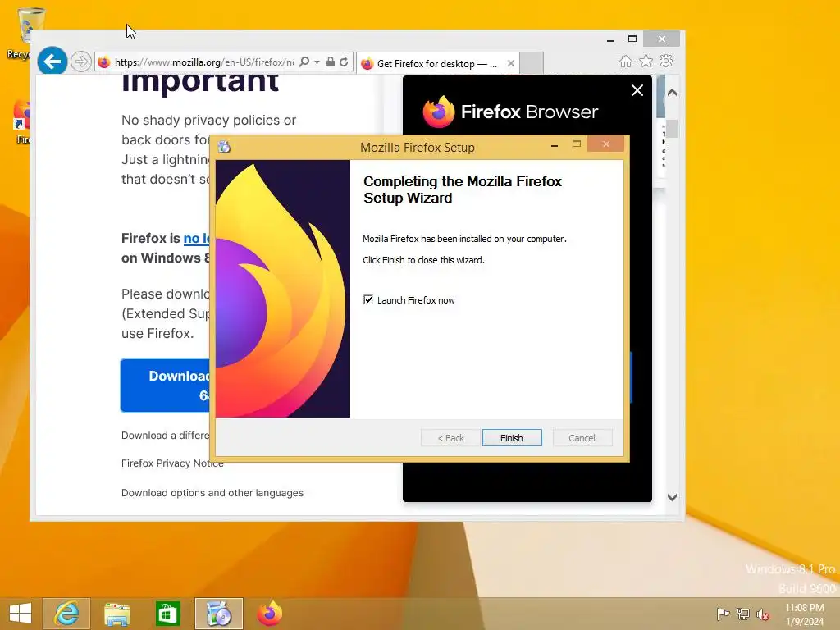This screenshot has height=630, width=840.
Task: Open Internet Explorer from the taskbar
Action: point(66,614)
